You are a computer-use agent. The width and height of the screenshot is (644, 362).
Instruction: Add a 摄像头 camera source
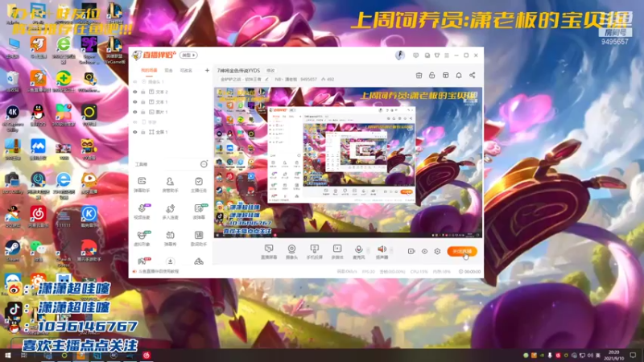[291, 252]
